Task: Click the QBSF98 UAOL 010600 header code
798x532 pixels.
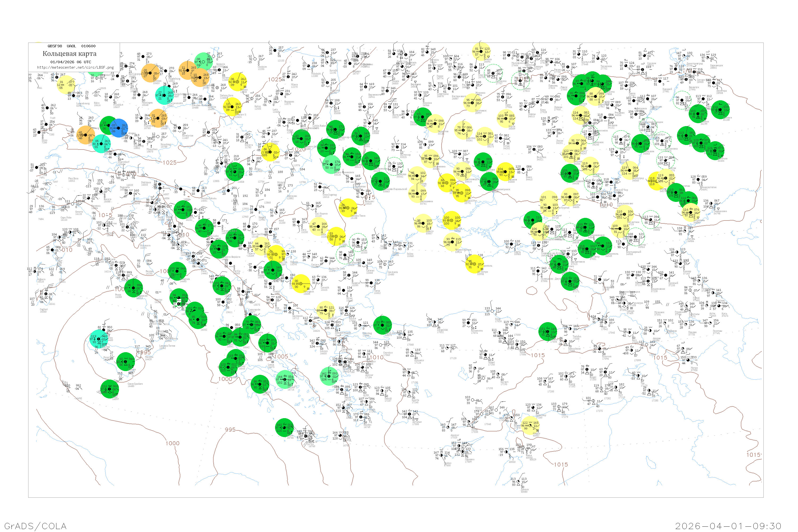Action: click(72, 46)
